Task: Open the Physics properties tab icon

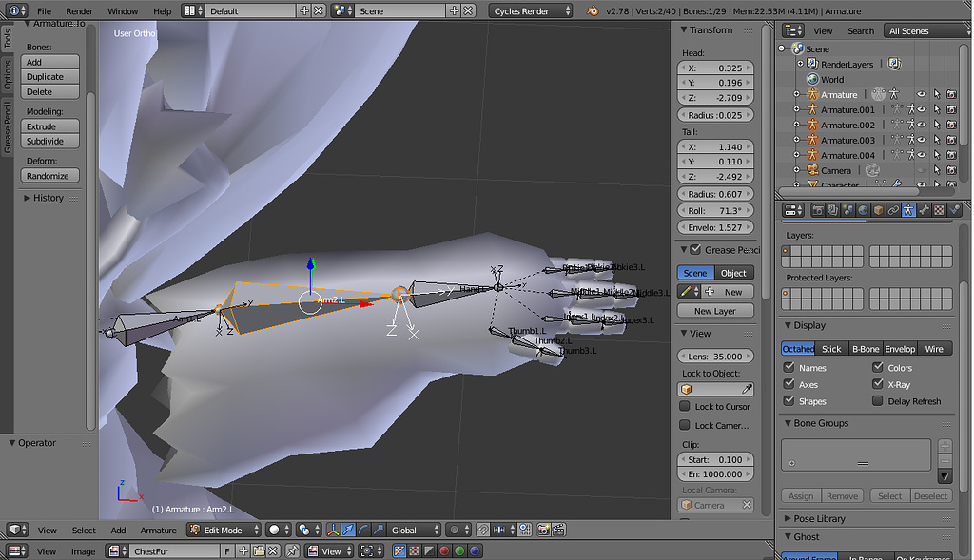Action: pos(954,210)
